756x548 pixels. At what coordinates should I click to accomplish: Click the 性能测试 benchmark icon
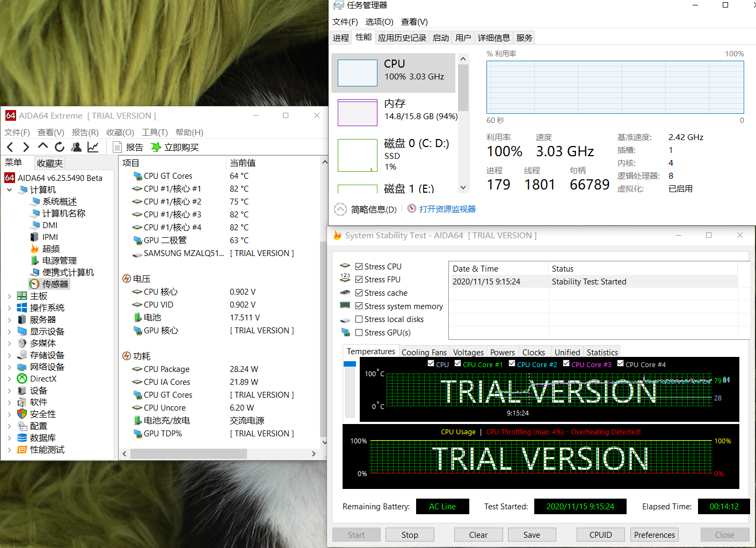point(22,449)
